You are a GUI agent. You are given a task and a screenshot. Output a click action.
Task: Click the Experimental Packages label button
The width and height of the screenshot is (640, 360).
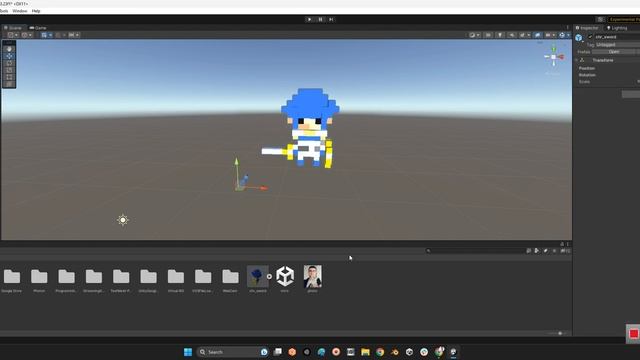tap(624, 19)
